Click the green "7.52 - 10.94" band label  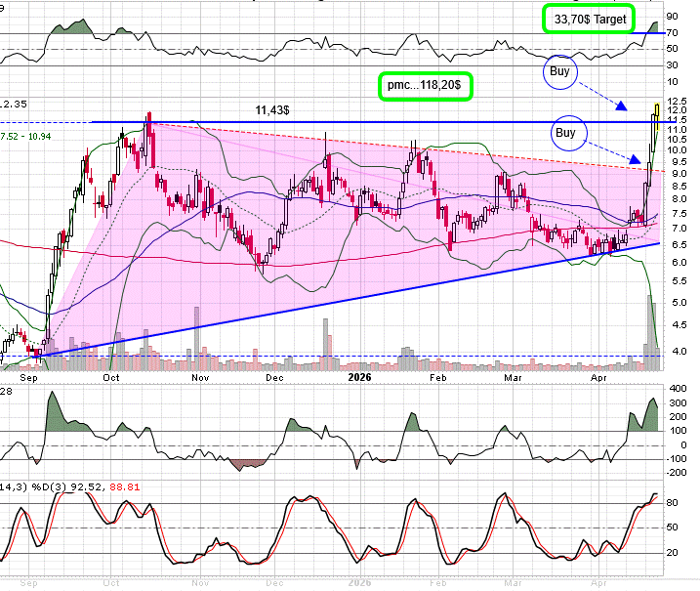(26, 135)
